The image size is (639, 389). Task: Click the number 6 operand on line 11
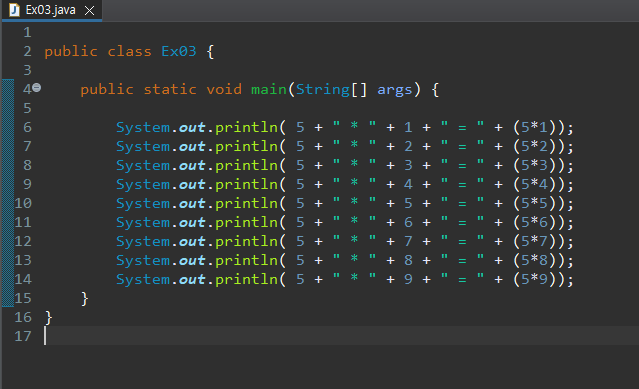tap(408, 222)
